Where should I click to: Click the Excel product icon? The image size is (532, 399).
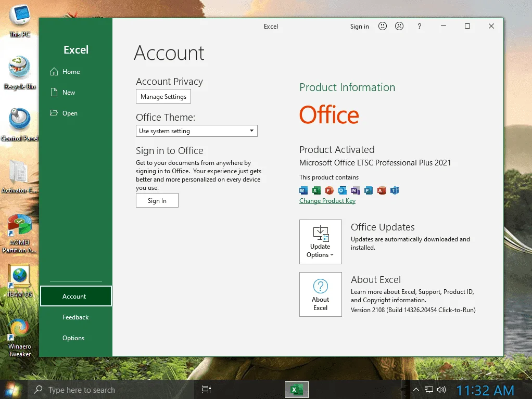pos(316,190)
